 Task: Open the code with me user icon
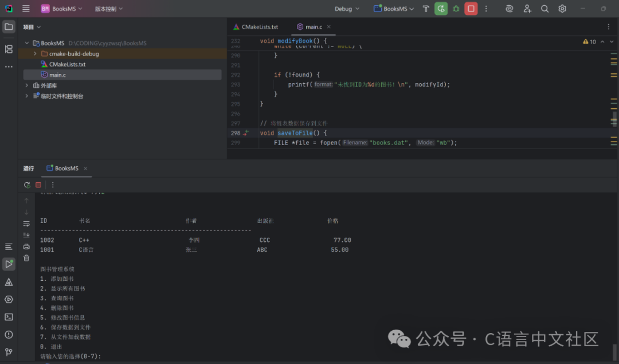(x=527, y=9)
